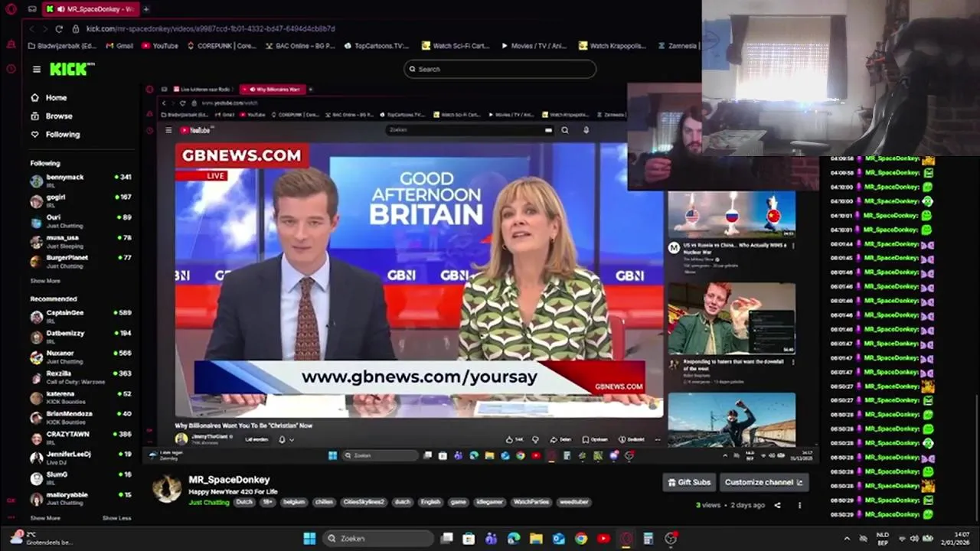This screenshot has height=551, width=980.
Task: Show hidden system tray icons
Action: [x=847, y=539]
